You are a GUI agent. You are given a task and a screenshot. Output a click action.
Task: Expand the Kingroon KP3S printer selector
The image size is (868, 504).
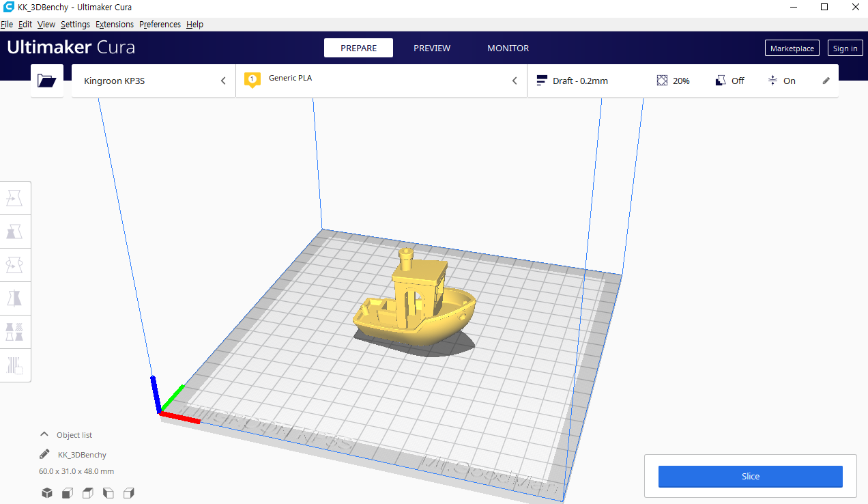(154, 81)
